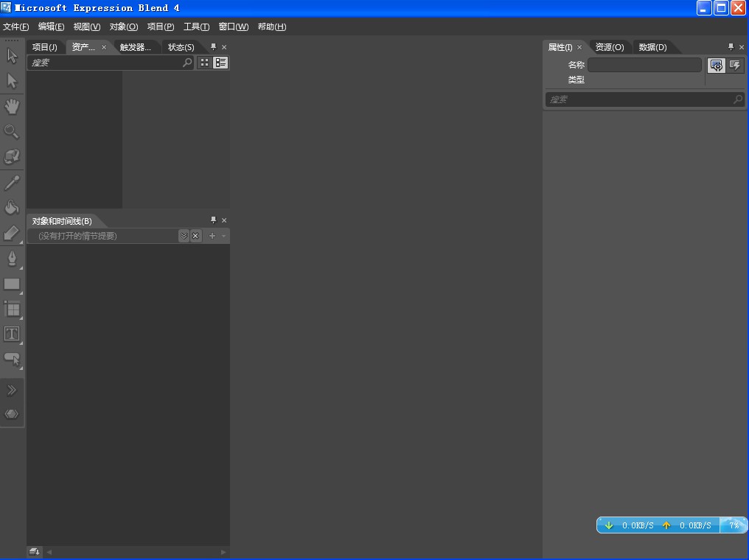Open the 帮助(H) menu
Screen dimensions: 749x560
(x=272, y=27)
